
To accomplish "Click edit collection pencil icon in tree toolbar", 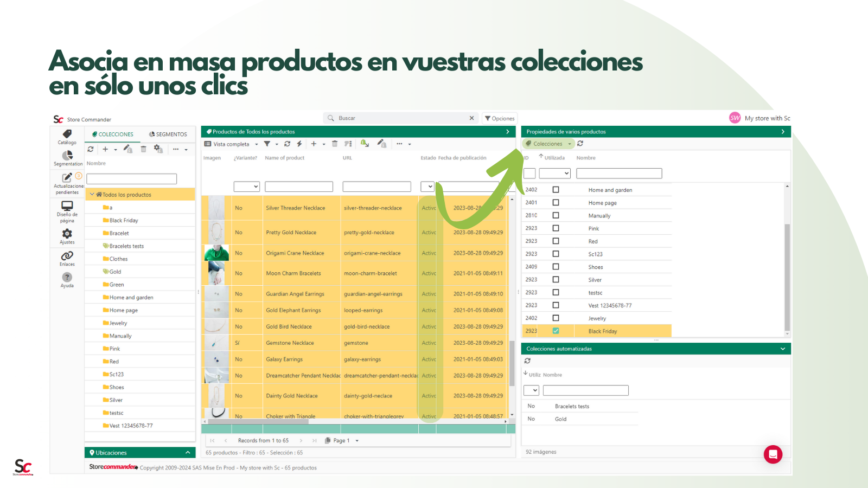I will 128,149.
